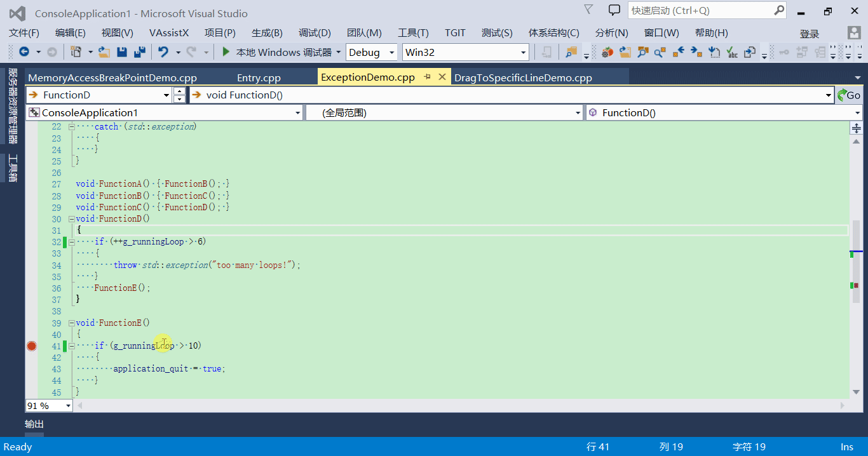Image resolution: width=868 pixels, height=456 pixels.
Task: Open the 帮助(H) menu
Action: pos(711,33)
